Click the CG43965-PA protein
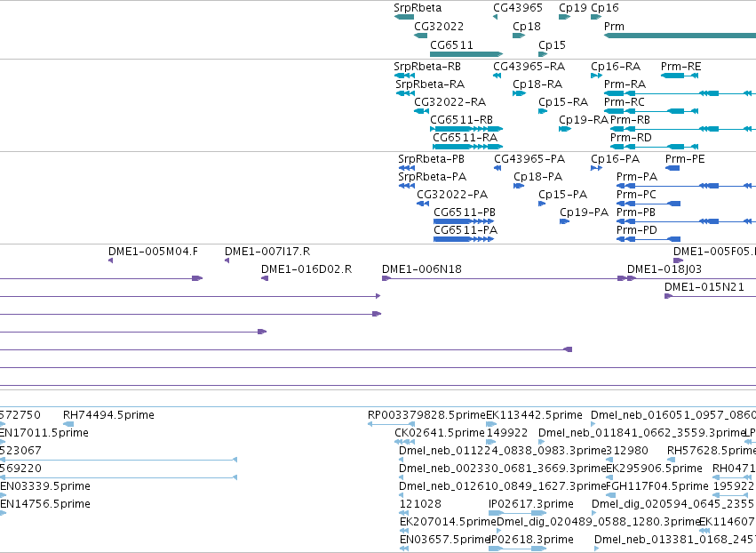This screenshot has width=756, height=553. point(497,168)
